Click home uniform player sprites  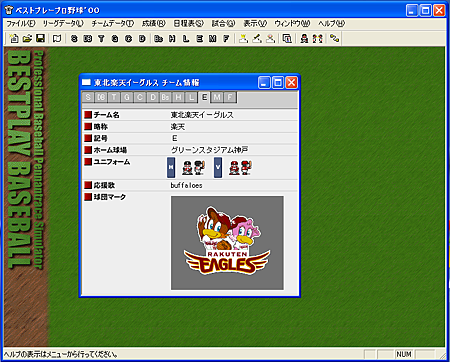(x=193, y=167)
